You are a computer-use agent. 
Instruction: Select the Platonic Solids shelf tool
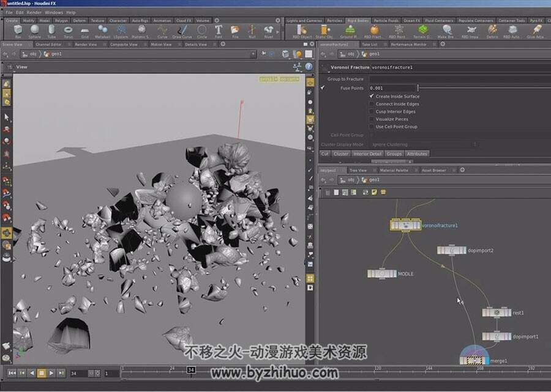tap(141, 31)
